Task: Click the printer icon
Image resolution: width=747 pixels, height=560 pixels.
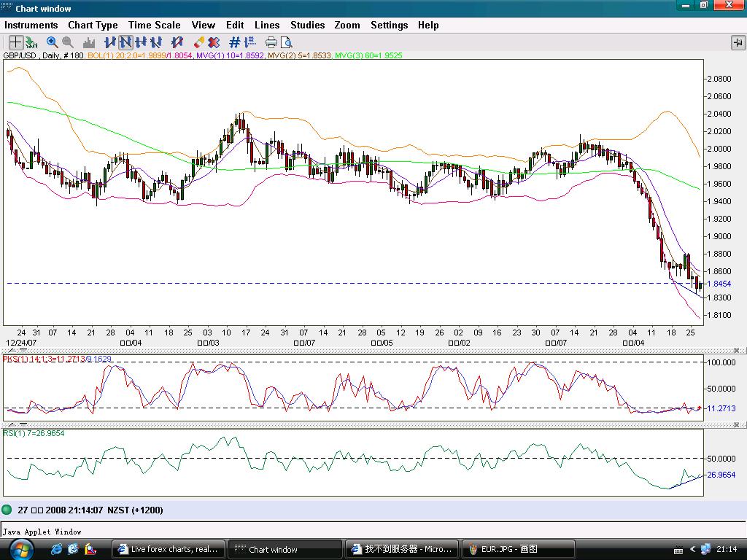Action: tap(271, 43)
